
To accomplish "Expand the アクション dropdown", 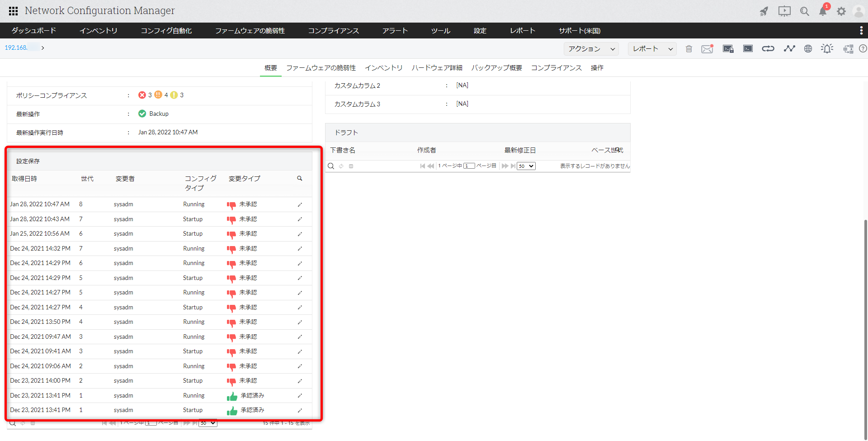I will (x=591, y=49).
